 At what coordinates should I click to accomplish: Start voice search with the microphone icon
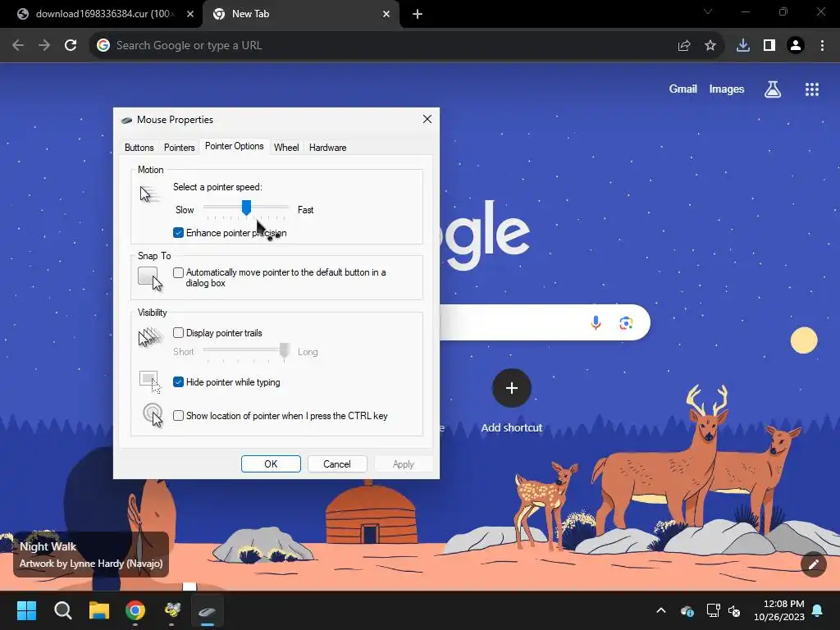point(596,322)
